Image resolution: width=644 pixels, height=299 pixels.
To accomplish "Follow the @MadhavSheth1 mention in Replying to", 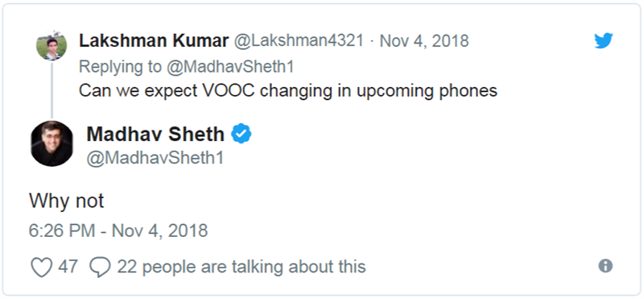I will click(230, 67).
